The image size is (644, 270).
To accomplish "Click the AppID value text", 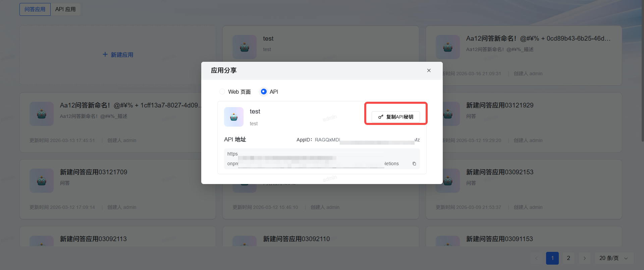I will pos(367,140).
